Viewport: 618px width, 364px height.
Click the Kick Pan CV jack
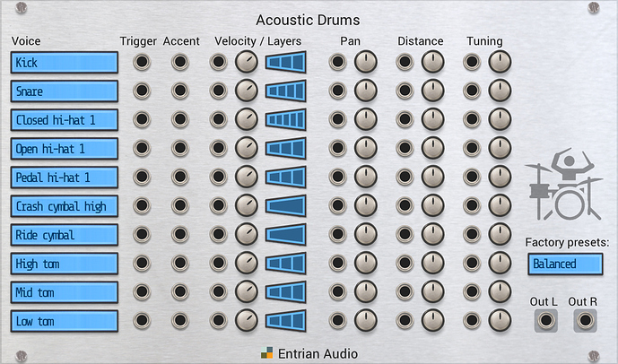tap(338, 62)
